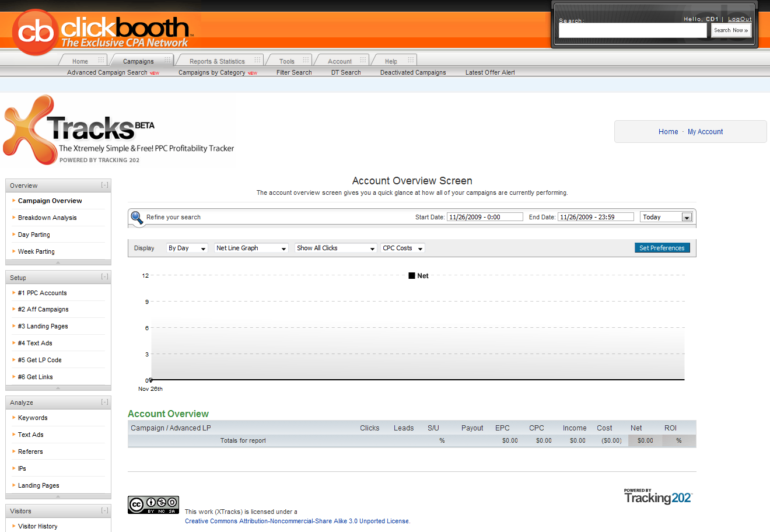This screenshot has width=770, height=532.
Task: Click the Tracking202 powered-by logo
Action: tap(657, 496)
